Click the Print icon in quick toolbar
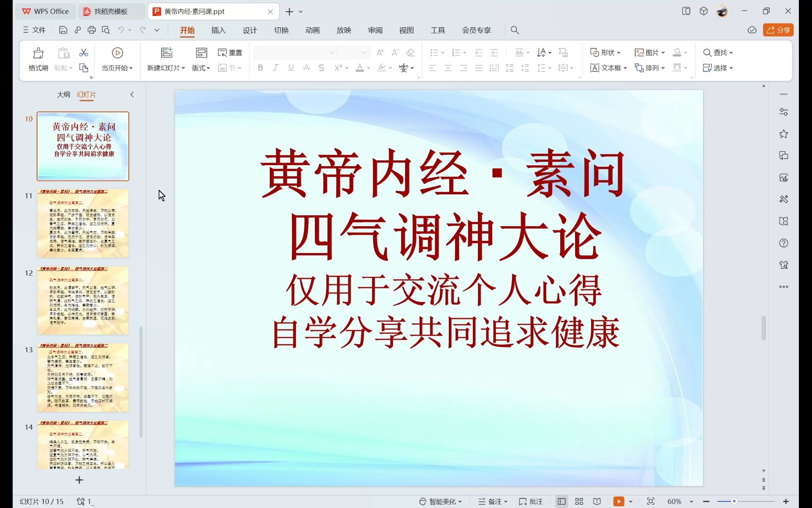 [92, 30]
